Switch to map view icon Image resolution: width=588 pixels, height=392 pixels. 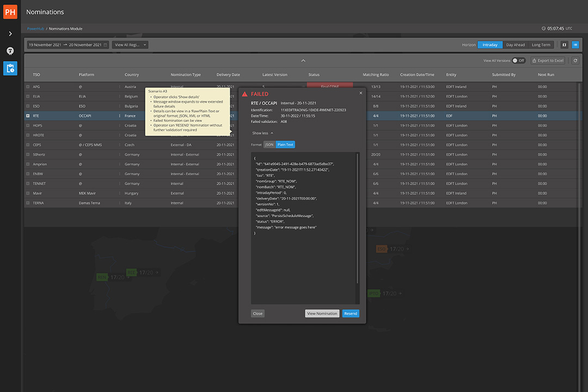pyautogui.click(x=564, y=45)
